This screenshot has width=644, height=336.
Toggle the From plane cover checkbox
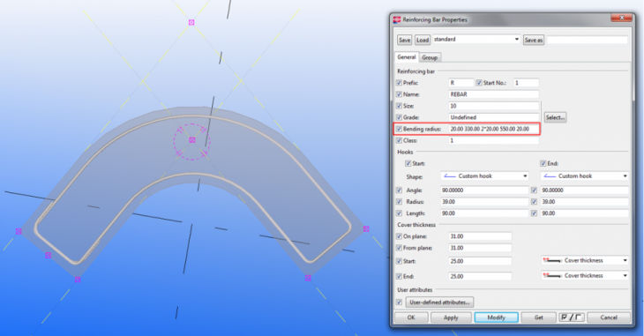[x=399, y=248]
